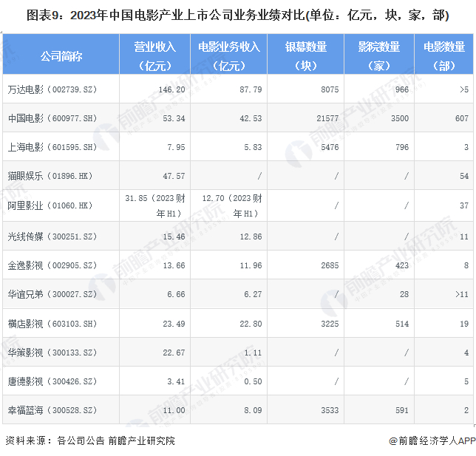
Task: Select cinema count 514
Action: 402,324
